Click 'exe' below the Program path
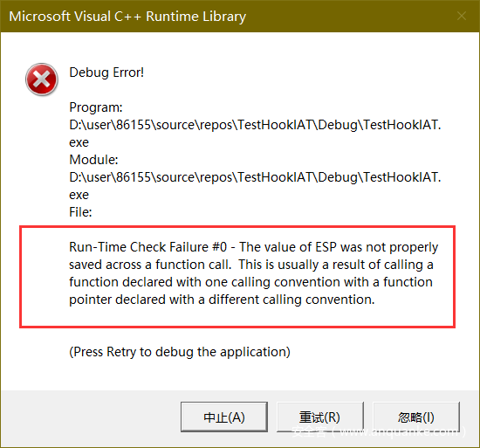The image size is (480, 448). [79, 142]
